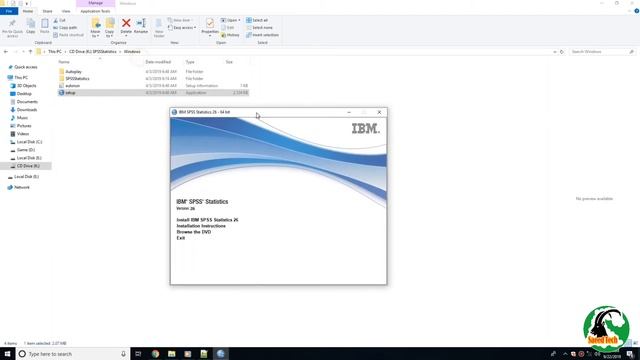Open Installation Instructions in SPSS installer
Image resolution: width=640 pixels, height=360 pixels.
click(x=201, y=226)
